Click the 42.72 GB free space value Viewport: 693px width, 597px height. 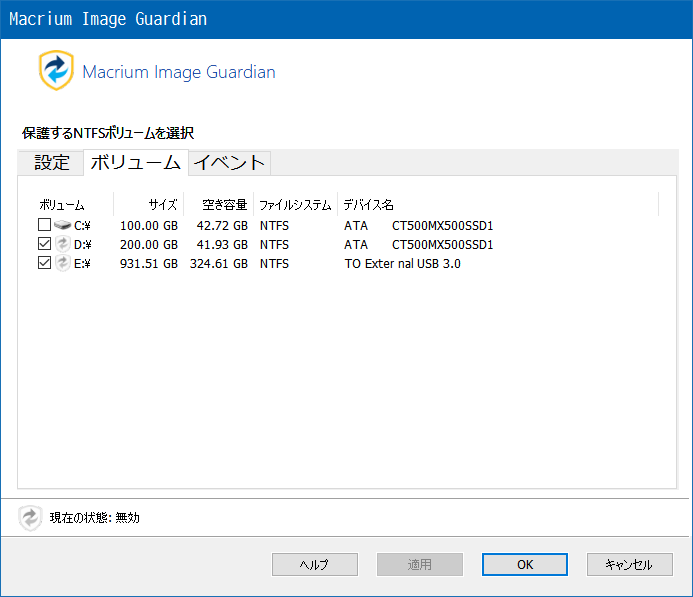coord(222,225)
